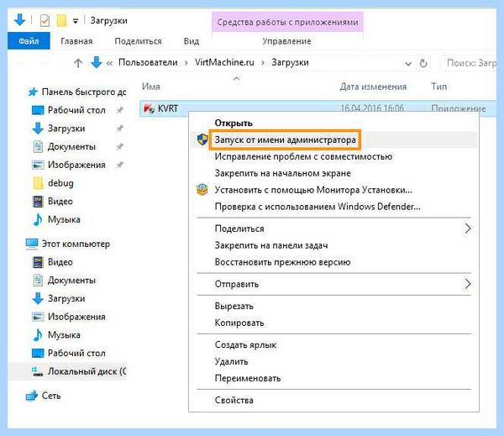Image resolution: width=504 pixels, height=436 pixels.
Task: Select Панель быстрого доступа in navigation pane
Action: point(84,92)
